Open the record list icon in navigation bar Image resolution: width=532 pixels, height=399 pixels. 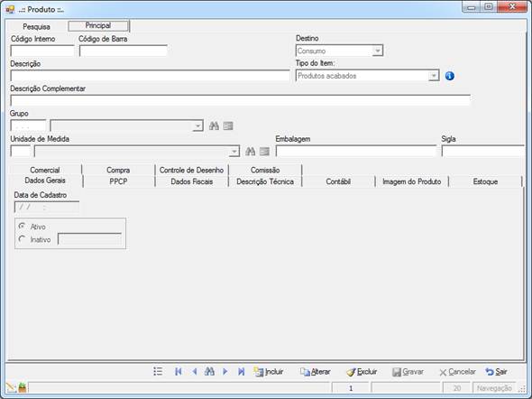158,372
